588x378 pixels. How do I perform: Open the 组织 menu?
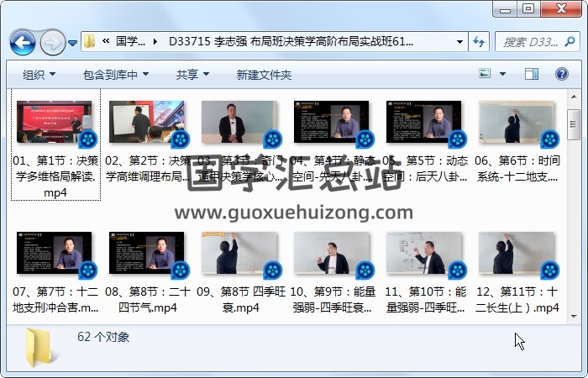pos(39,75)
